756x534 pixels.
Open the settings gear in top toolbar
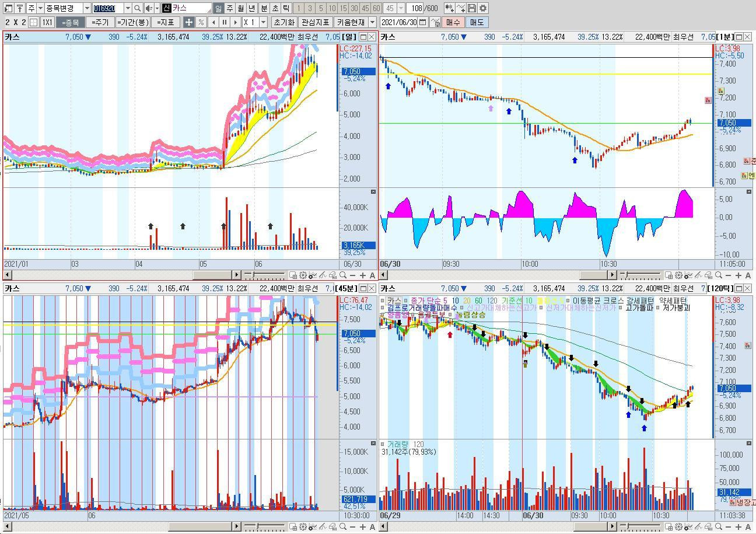tap(483, 8)
